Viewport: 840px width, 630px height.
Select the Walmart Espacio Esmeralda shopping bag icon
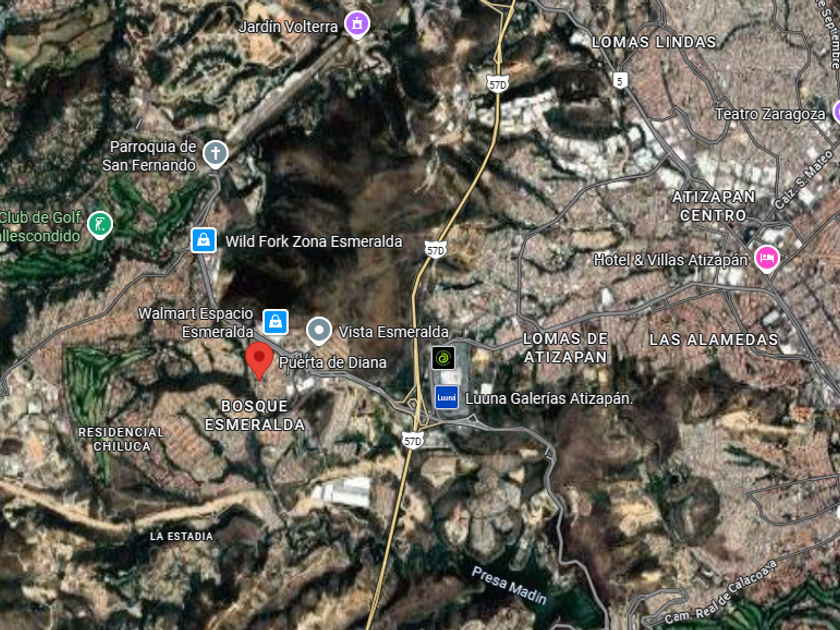pyautogui.click(x=275, y=322)
